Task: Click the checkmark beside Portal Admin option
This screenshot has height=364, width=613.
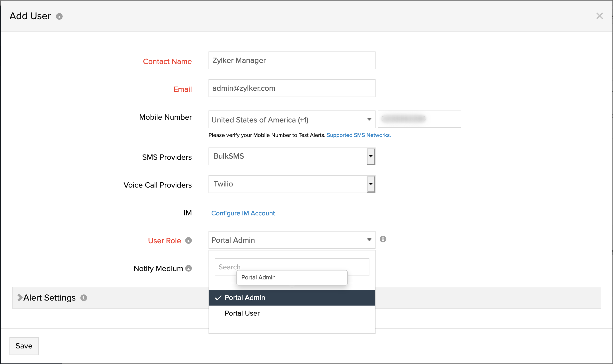Action: point(219,297)
